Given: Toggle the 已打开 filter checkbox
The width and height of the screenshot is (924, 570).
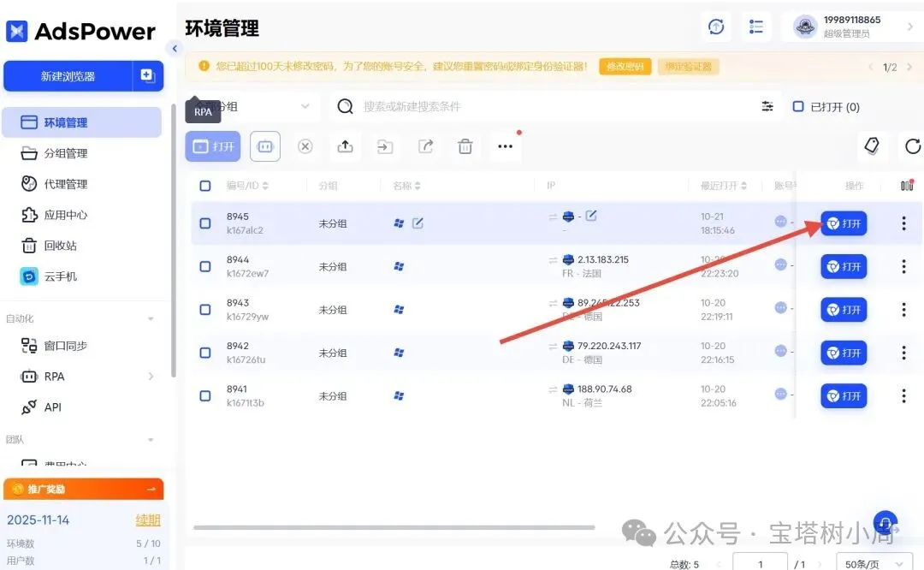Looking at the screenshot, I should click(798, 107).
